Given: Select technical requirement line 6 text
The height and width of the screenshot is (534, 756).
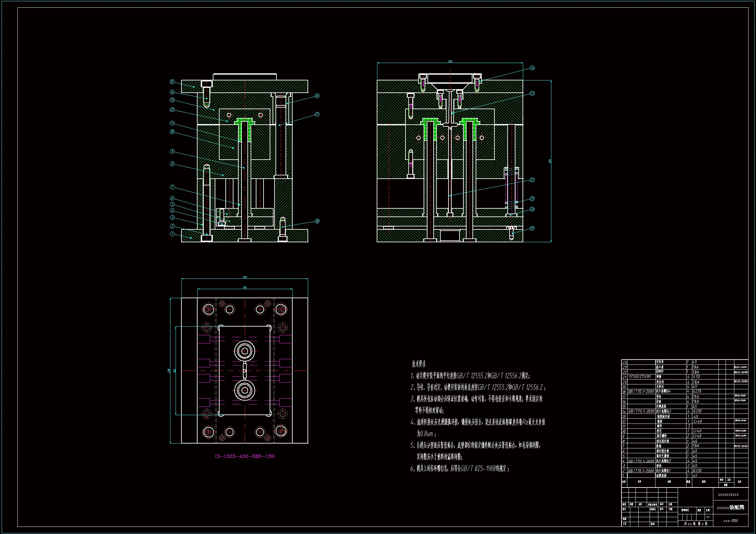Looking at the screenshot, I should 460,468.
